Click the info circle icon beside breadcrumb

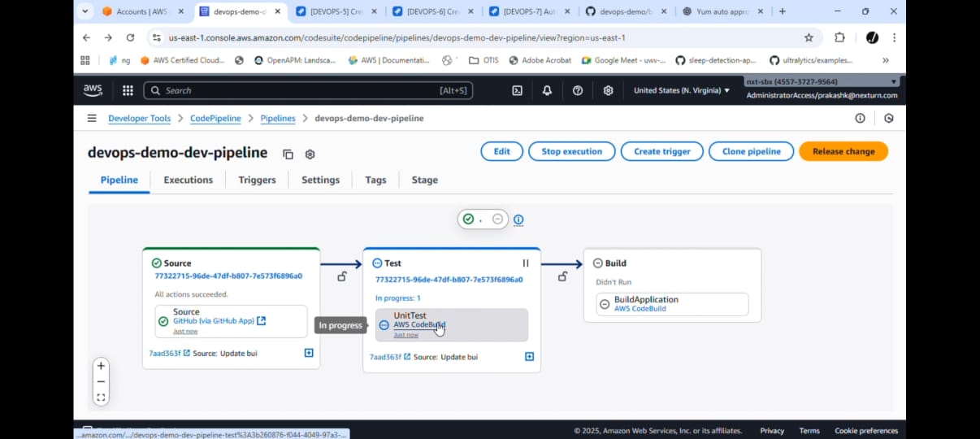pyautogui.click(x=860, y=118)
